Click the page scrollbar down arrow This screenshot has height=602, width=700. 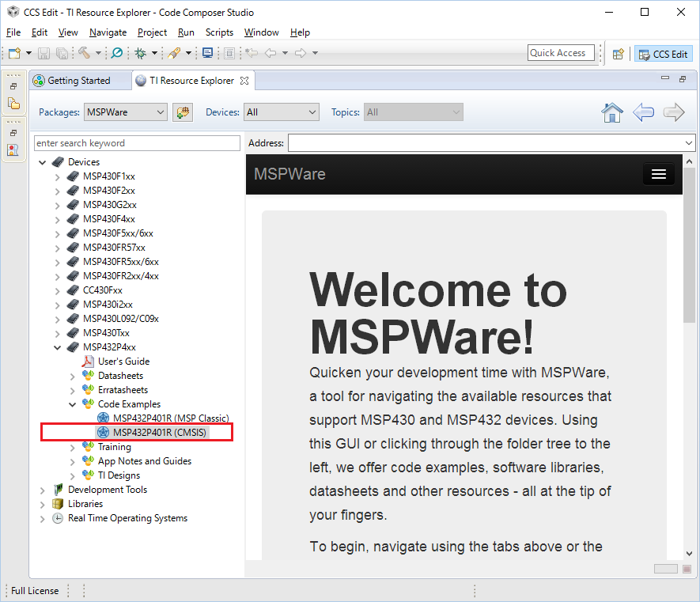pos(689,554)
